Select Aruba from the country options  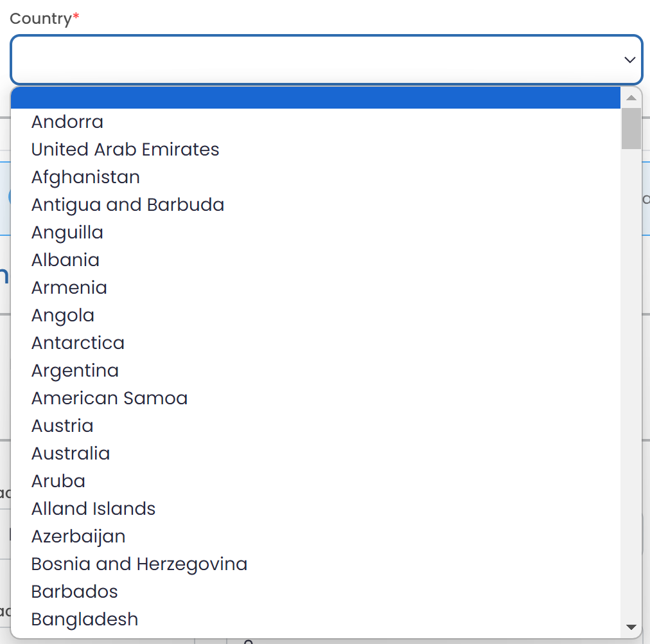pyautogui.click(x=58, y=481)
